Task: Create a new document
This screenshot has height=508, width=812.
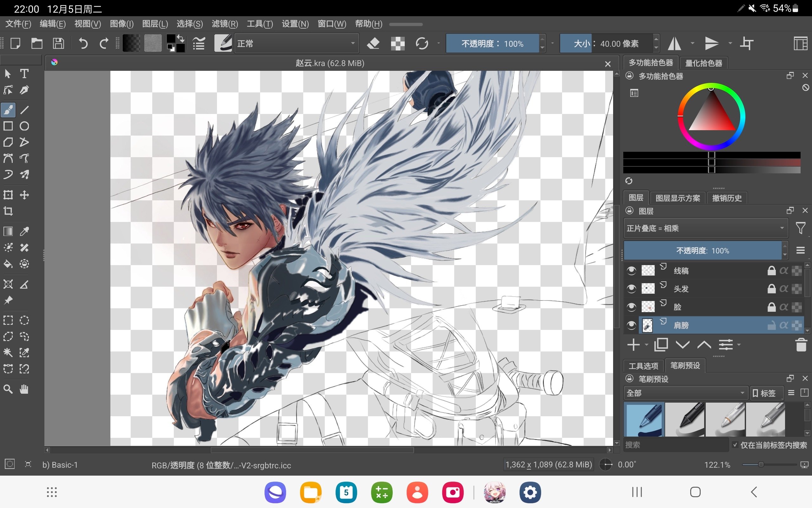Action: tap(15, 43)
